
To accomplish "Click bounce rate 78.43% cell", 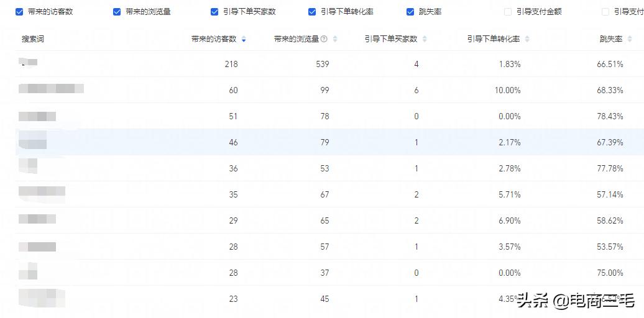I will 610,117.
